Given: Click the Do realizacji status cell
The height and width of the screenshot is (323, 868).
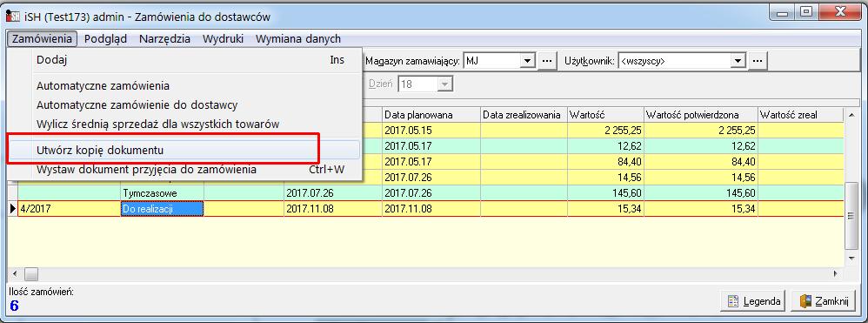Looking at the screenshot, I should [x=162, y=209].
